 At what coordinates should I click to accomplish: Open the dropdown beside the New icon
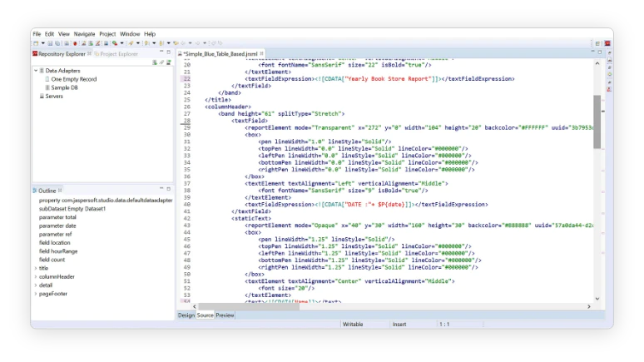click(x=43, y=43)
